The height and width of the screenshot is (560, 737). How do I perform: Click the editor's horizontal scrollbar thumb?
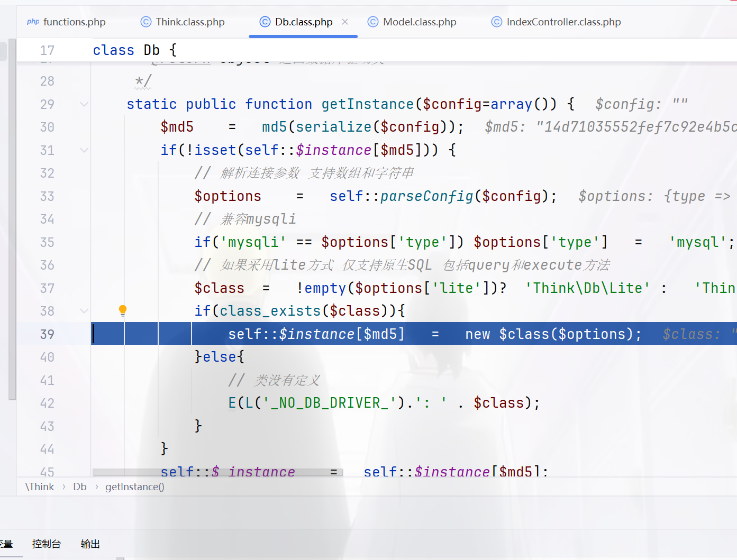pos(217,472)
